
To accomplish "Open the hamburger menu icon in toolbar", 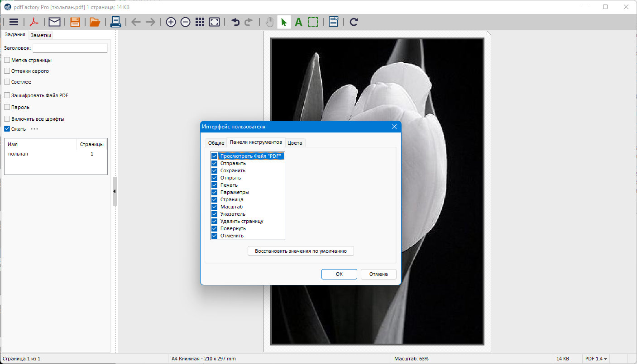I will [14, 22].
